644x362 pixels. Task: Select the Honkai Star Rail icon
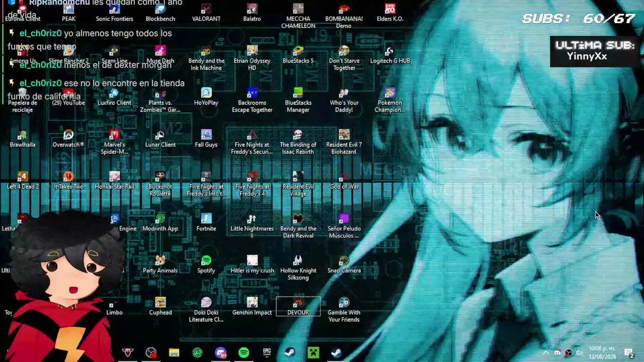[114, 181]
